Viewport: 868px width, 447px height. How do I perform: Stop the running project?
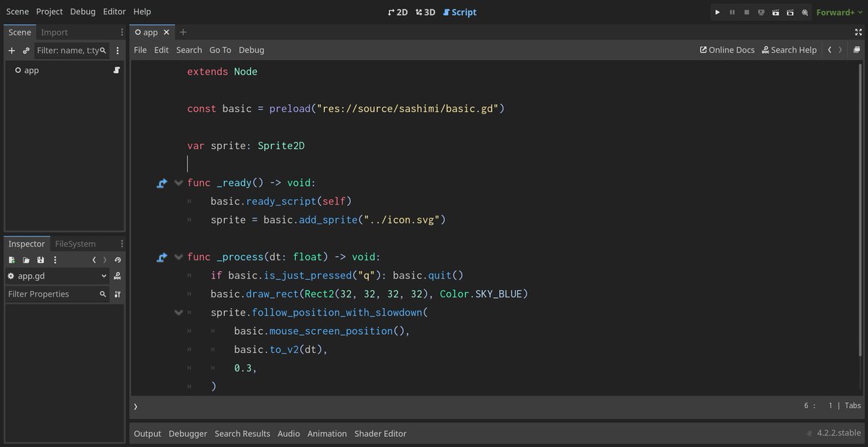coord(746,12)
